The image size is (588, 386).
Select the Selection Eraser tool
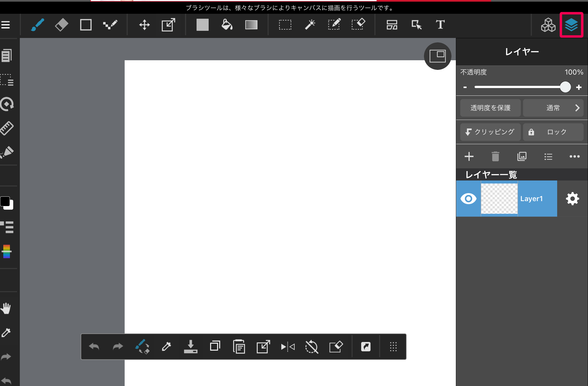click(358, 24)
